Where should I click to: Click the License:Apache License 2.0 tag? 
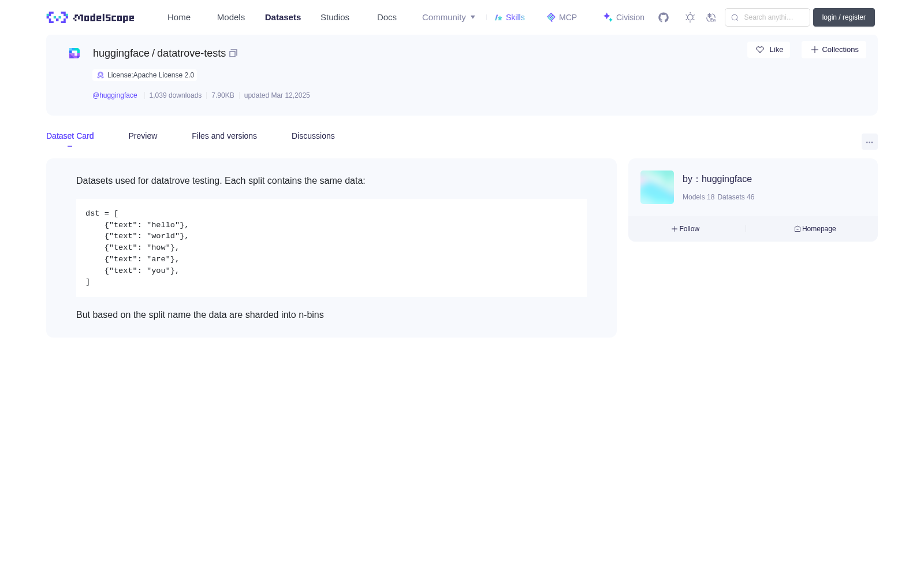144,75
